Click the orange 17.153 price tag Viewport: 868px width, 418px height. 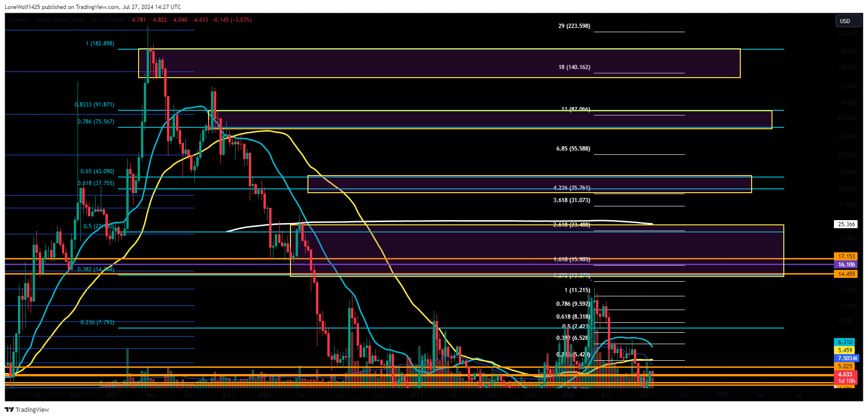coord(845,257)
